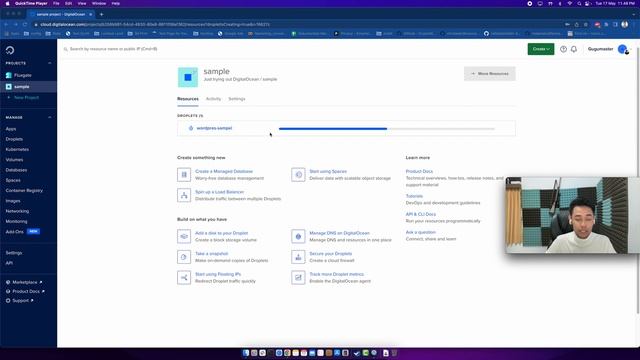Open the Apple menu
This screenshot has height=360, width=640.
7,3
